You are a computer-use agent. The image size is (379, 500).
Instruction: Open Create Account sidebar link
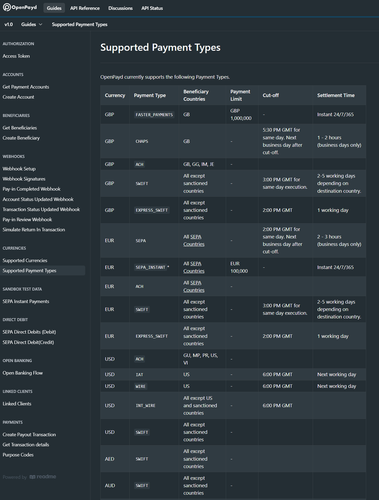coord(19,97)
